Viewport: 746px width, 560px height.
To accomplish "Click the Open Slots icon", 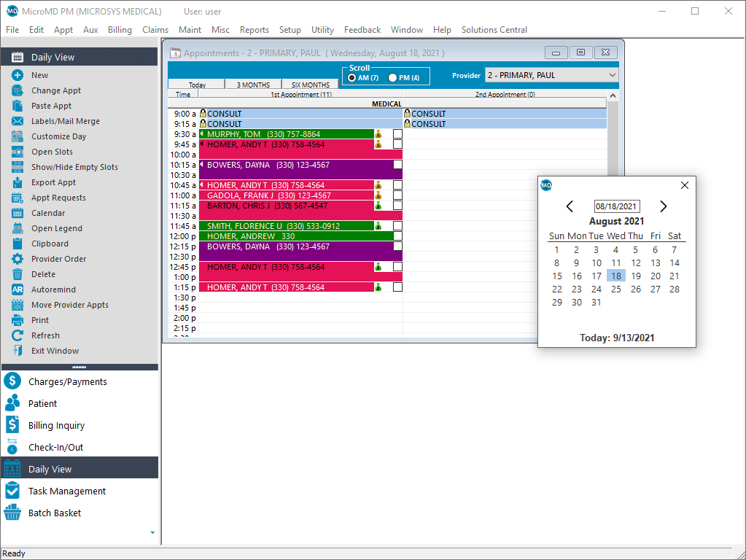I will pos(18,152).
